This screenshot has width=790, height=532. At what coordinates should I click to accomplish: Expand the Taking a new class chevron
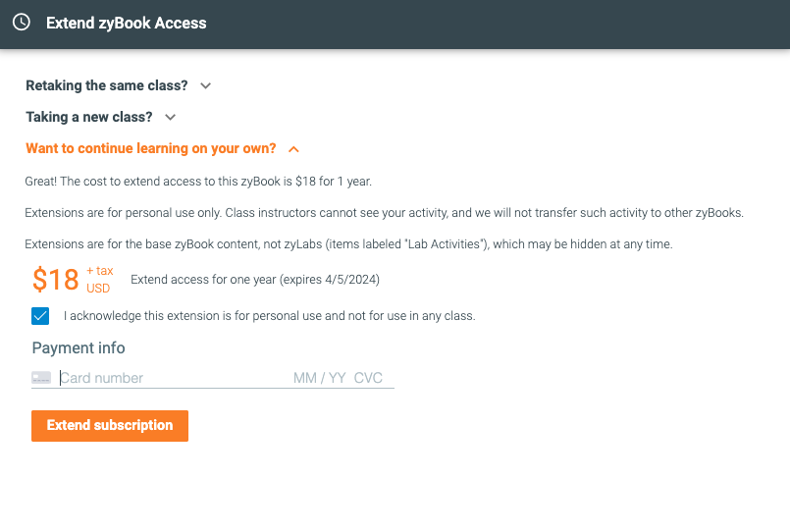[171, 118]
